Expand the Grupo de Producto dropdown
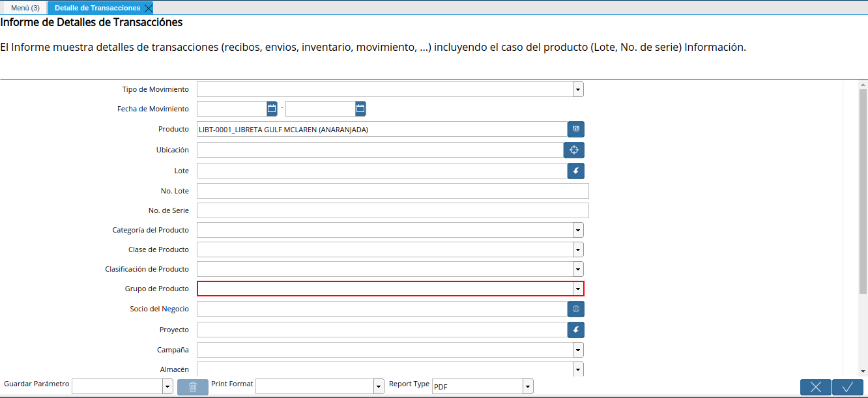 578,289
